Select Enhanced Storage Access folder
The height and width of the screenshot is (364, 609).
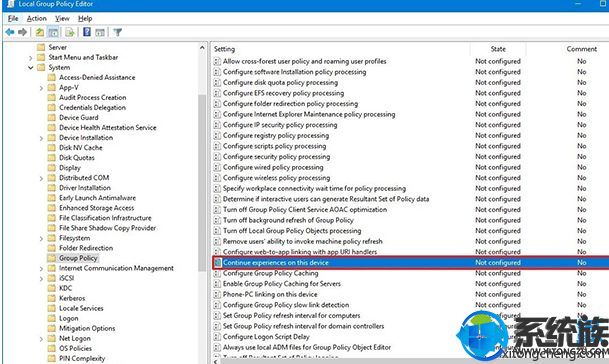point(96,208)
